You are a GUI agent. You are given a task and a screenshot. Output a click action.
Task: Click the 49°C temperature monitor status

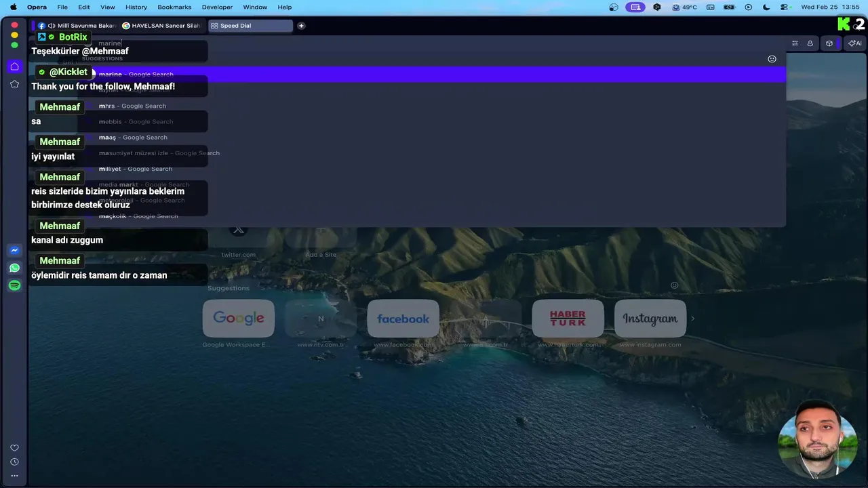pos(684,7)
